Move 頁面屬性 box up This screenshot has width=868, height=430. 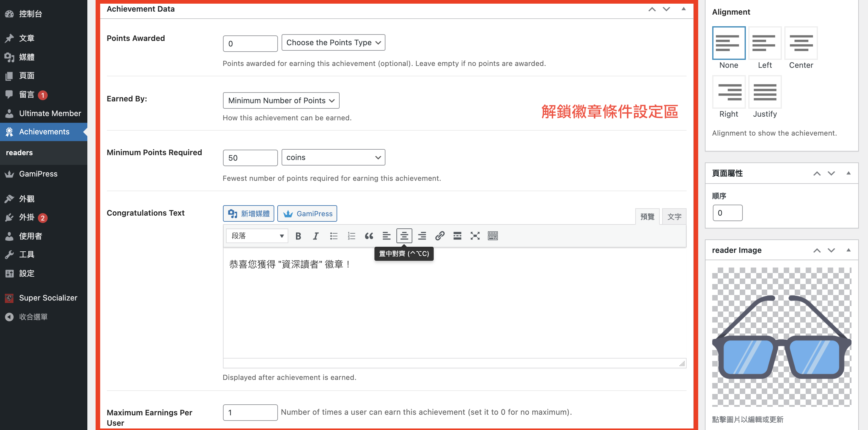point(817,173)
